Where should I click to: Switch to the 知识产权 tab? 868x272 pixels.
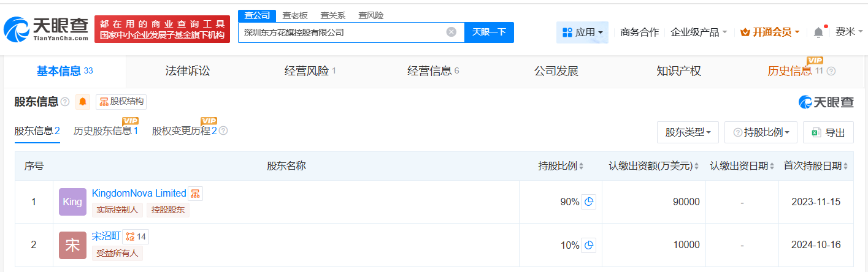[678, 71]
